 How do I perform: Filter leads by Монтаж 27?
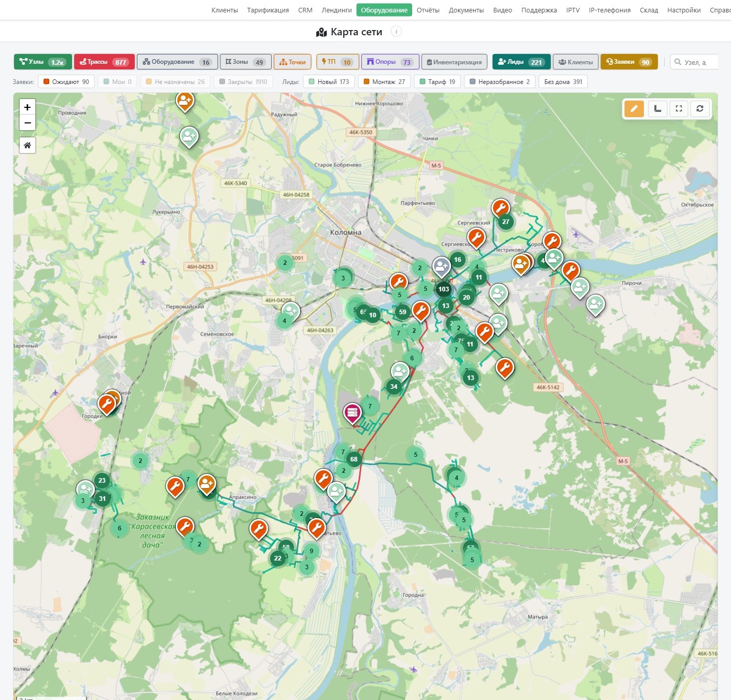click(384, 82)
